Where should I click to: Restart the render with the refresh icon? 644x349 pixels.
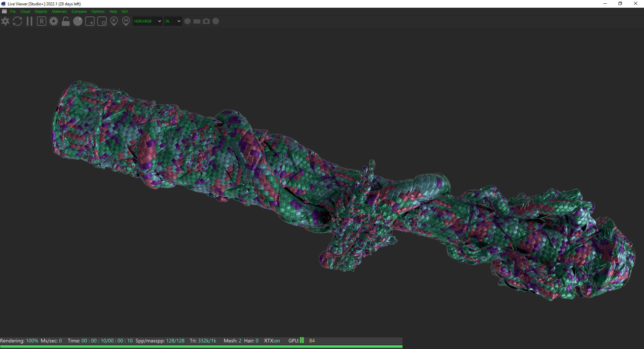17,21
